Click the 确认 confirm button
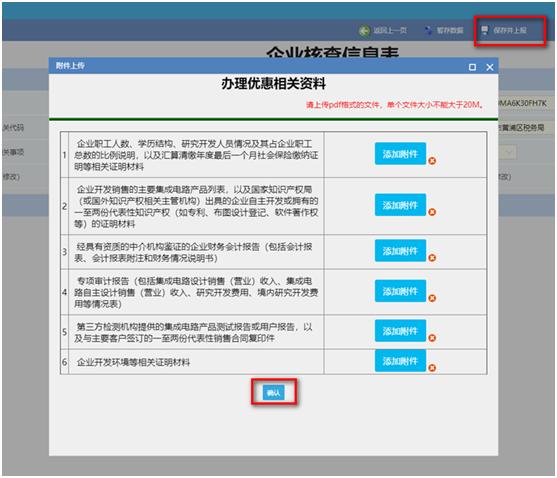Image resolution: width=557 pixels, height=478 pixels. point(274,393)
